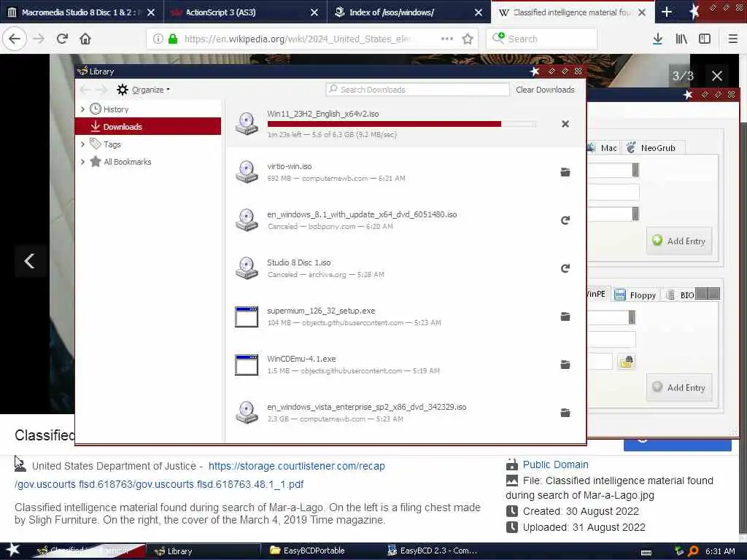This screenshot has width=747, height=560.
Task: Open folder for windows vista enterprise iso
Action: 565,413
